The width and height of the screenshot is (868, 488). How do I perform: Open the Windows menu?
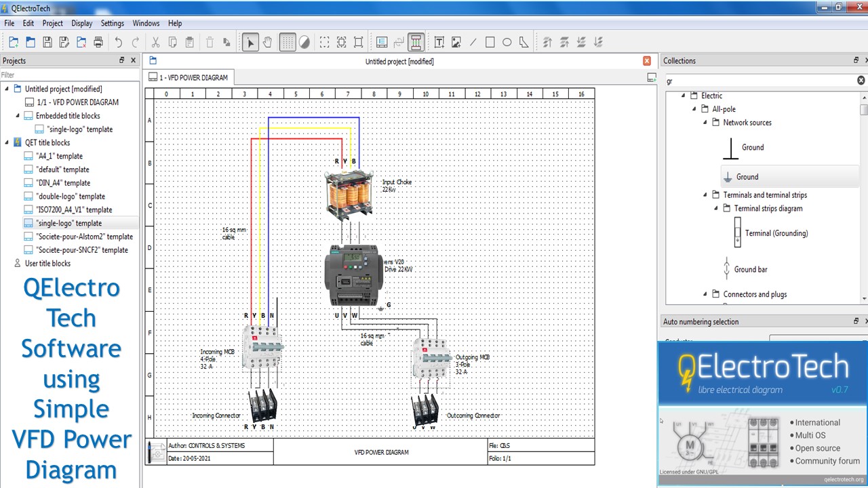click(146, 23)
